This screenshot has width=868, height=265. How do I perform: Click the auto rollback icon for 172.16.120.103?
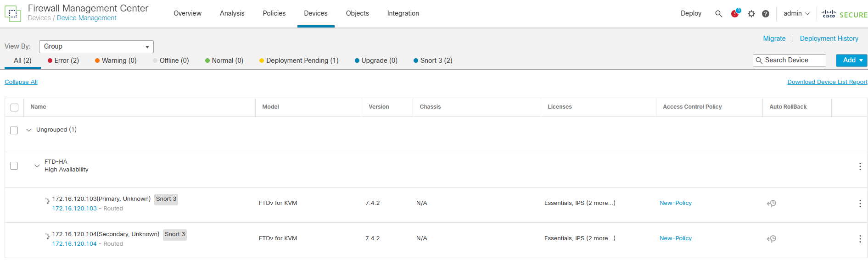(x=772, y=204)
